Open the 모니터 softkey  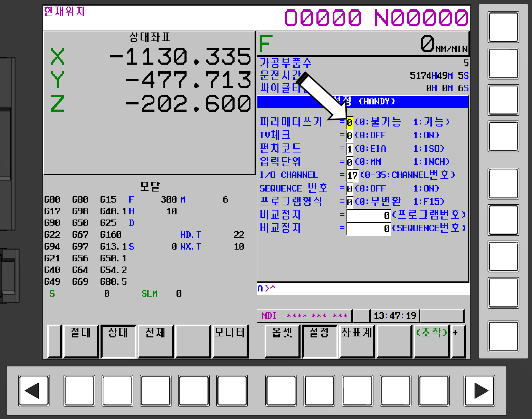pyautogui.click(x=230, y=341)
